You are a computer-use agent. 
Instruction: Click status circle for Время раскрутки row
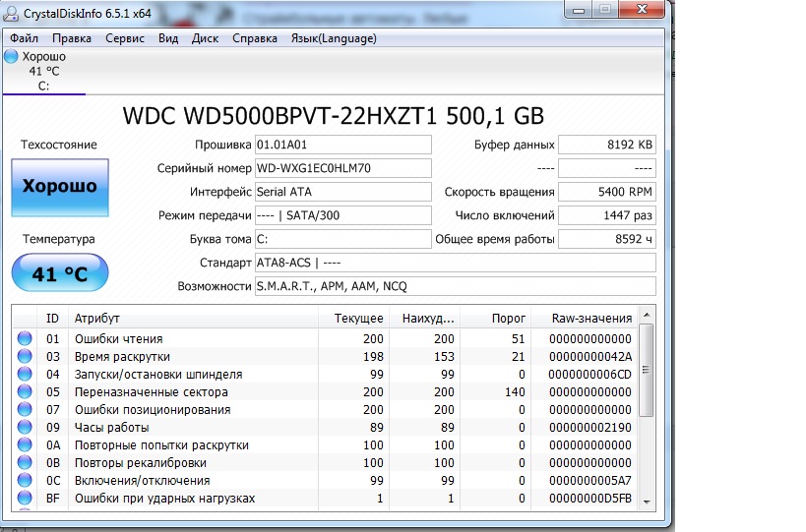pos(25,356)
